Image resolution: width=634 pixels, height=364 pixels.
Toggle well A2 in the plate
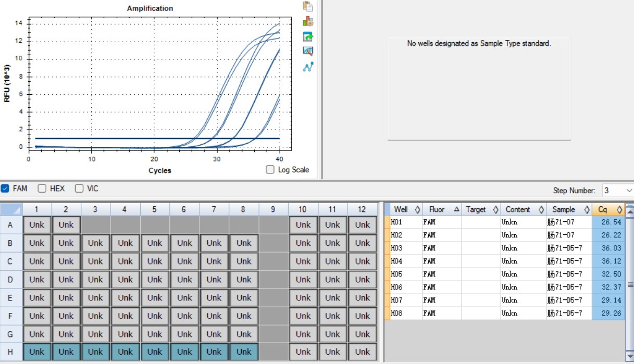pyautogui.click(x=66, y=225)
